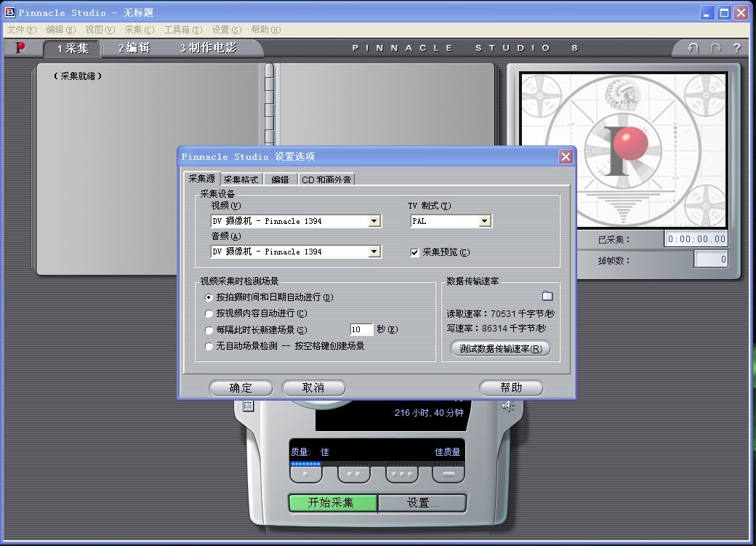Toggle the 采集预览 checkbox
The width and height of the screenshot is (756, 546).
tap(415, 252)
